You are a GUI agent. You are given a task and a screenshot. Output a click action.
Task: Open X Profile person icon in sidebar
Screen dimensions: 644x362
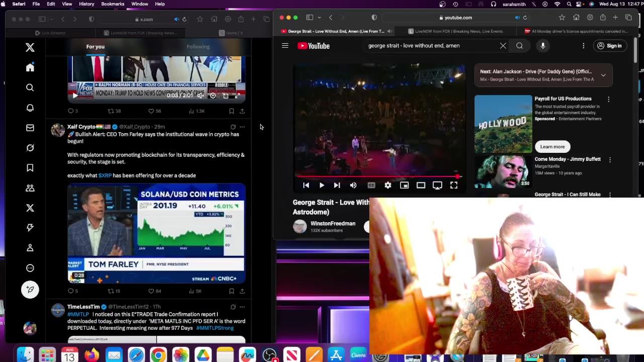pos(30,248)
